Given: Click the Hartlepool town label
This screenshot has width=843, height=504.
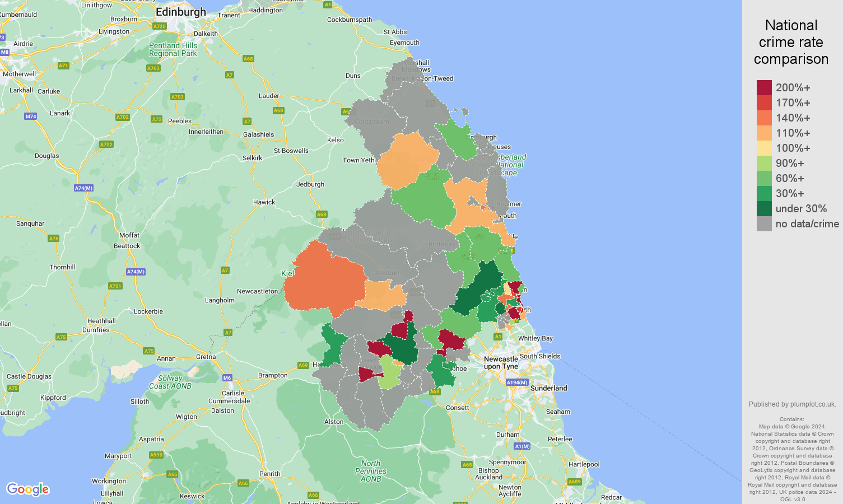Looking at the screenshot, I should (x=584, y=464).
